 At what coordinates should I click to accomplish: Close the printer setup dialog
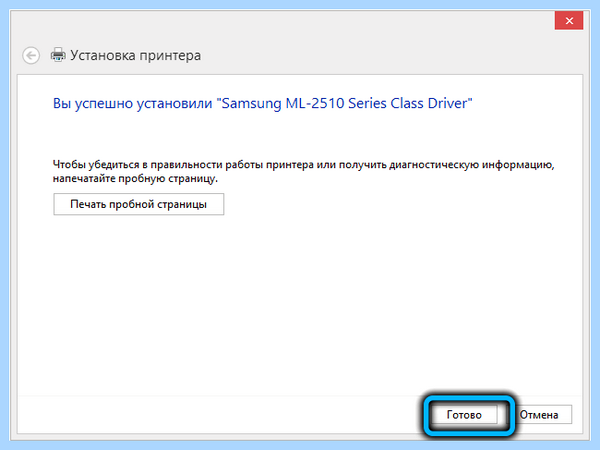(x=569, y=21)
